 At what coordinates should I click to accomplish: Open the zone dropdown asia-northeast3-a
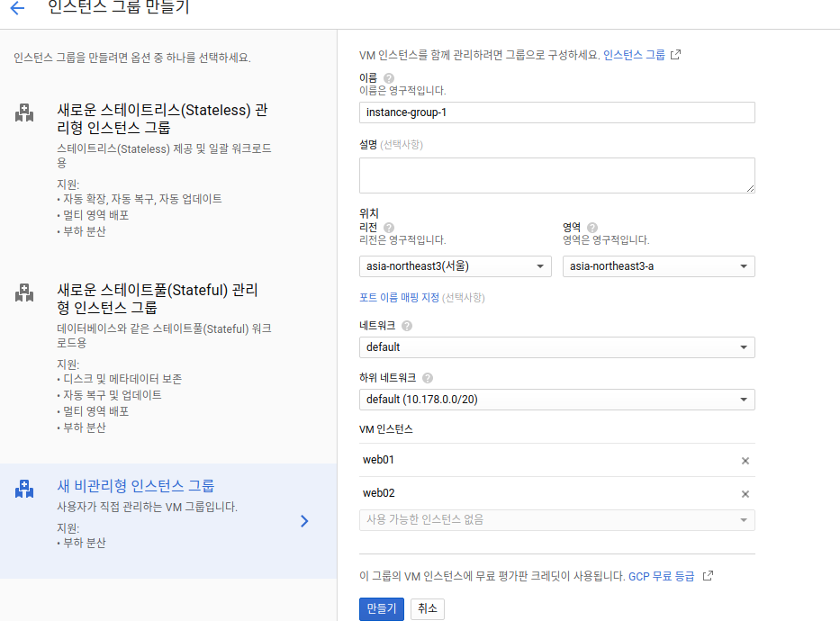coord(659,266)
